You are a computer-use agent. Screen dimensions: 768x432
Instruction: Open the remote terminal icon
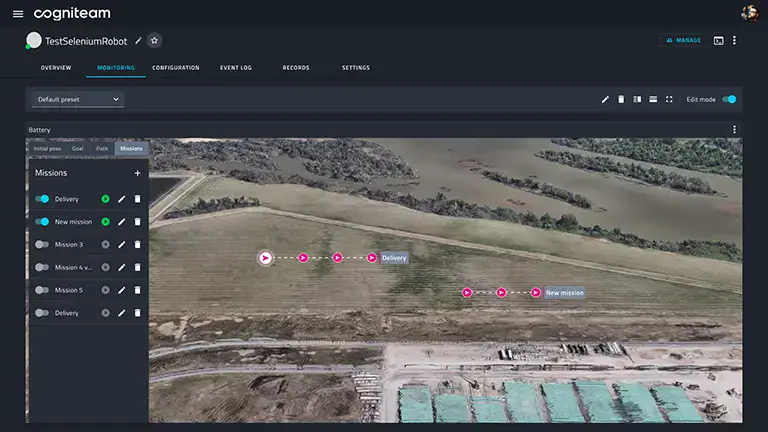point(719,41)
